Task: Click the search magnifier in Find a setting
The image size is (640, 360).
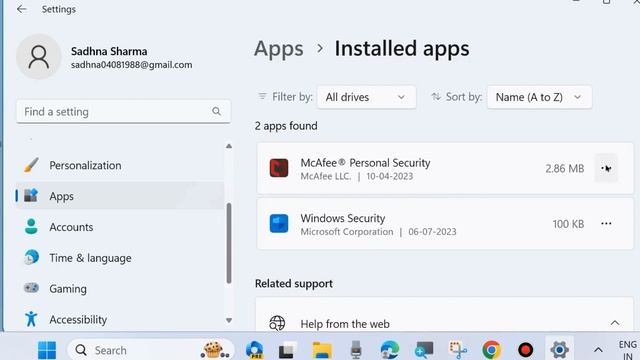Action: 216,111
